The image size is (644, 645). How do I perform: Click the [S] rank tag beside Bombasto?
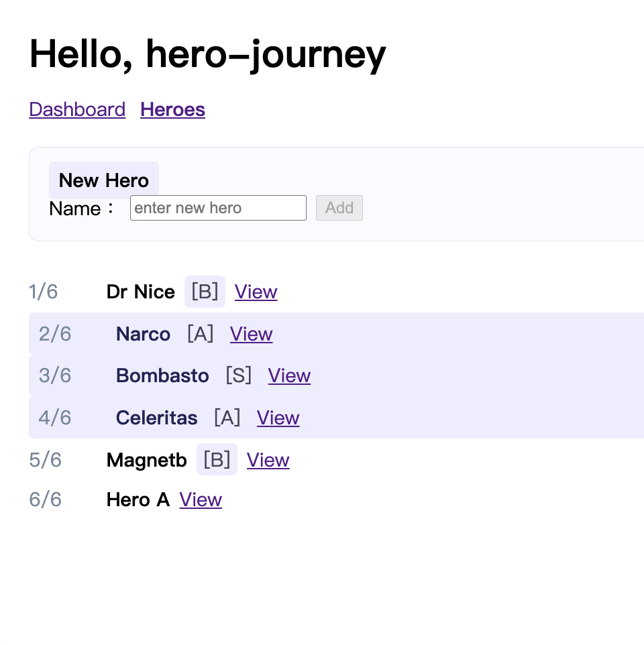[x=238, y=375]
